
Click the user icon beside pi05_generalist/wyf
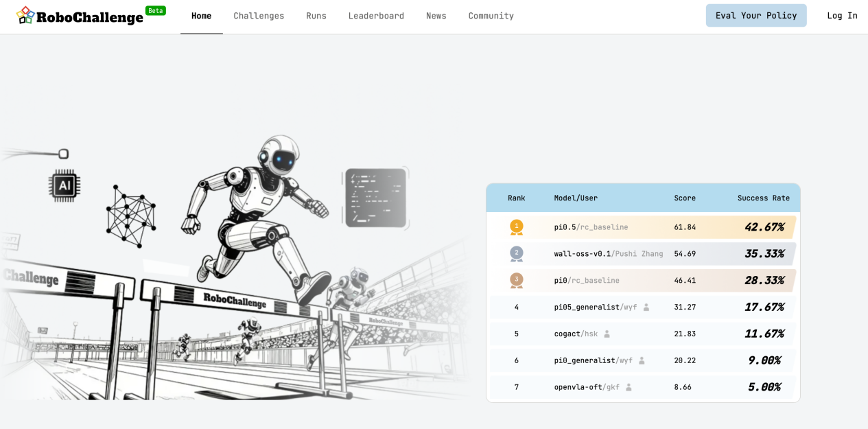click(x=646, y=308)
